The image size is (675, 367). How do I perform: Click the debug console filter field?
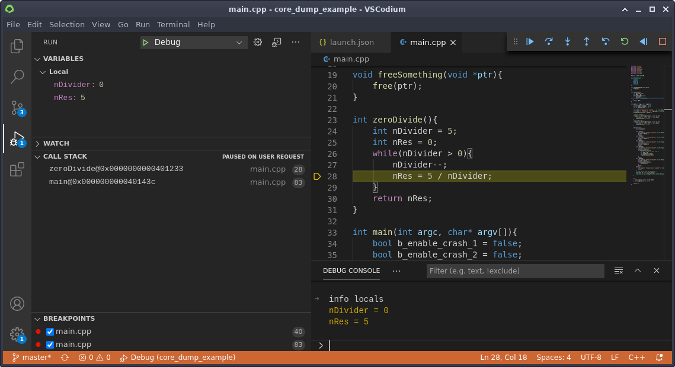point(515,271)
